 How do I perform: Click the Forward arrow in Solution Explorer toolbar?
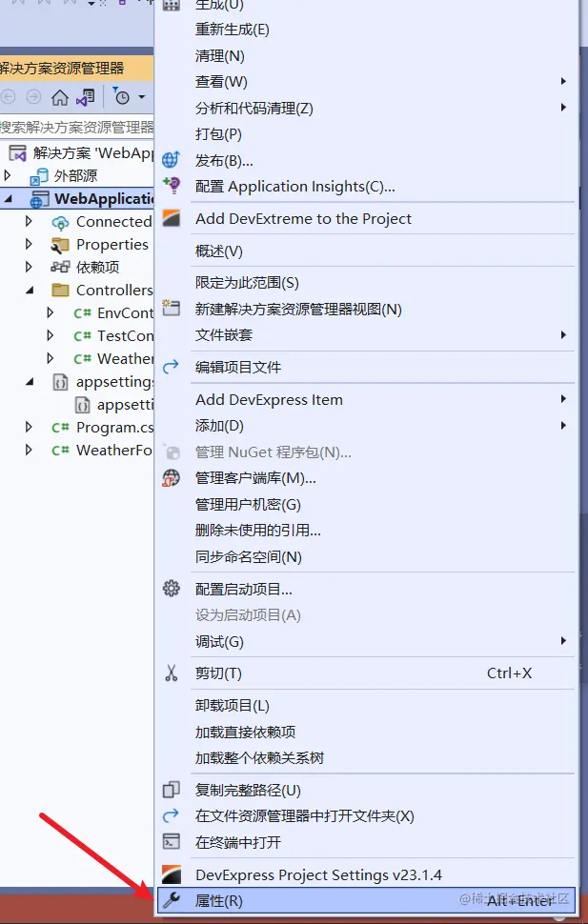click(x=33, y=96)
